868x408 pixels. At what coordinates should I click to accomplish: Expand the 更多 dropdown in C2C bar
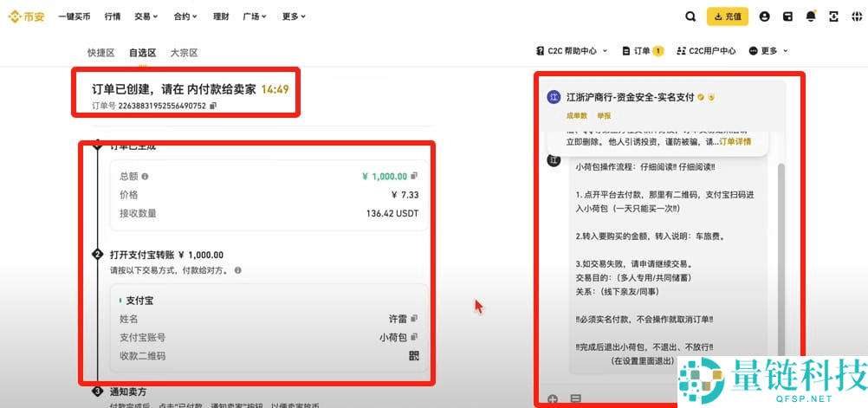[x=768, y=51]
